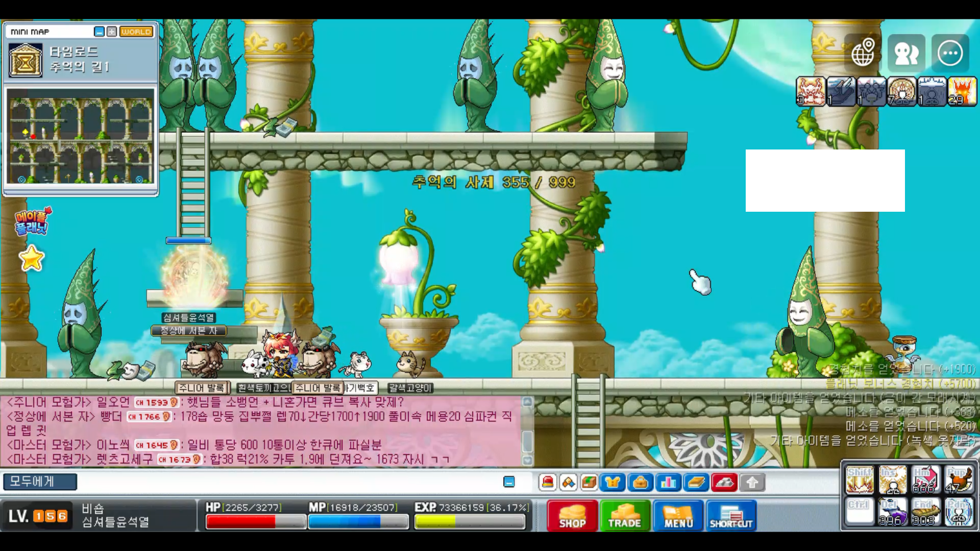Open the world map globe icon
The width and height of the screenshot is (980, 551).
863,53
